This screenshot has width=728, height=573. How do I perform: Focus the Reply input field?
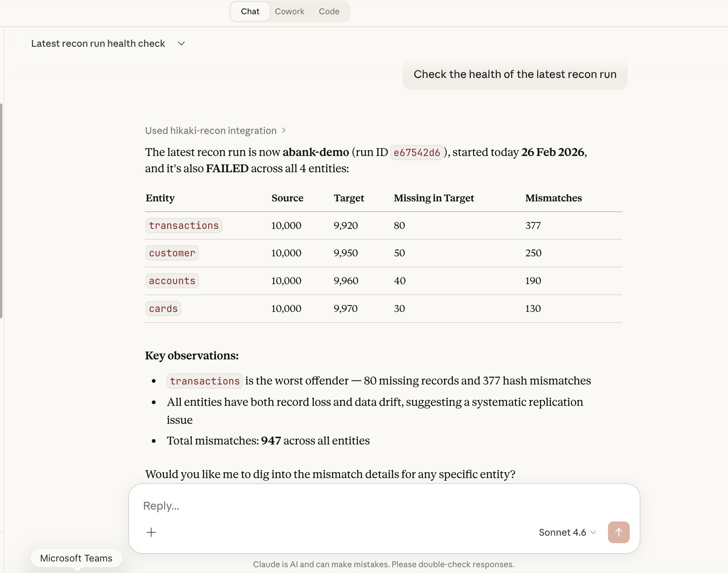click(384, 506)
